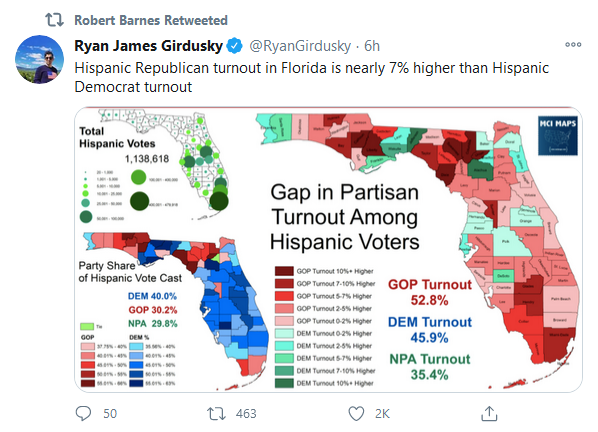
Task: Click the GOP Turnout 10%+ Higher swatch
Action: coord(284,271)
